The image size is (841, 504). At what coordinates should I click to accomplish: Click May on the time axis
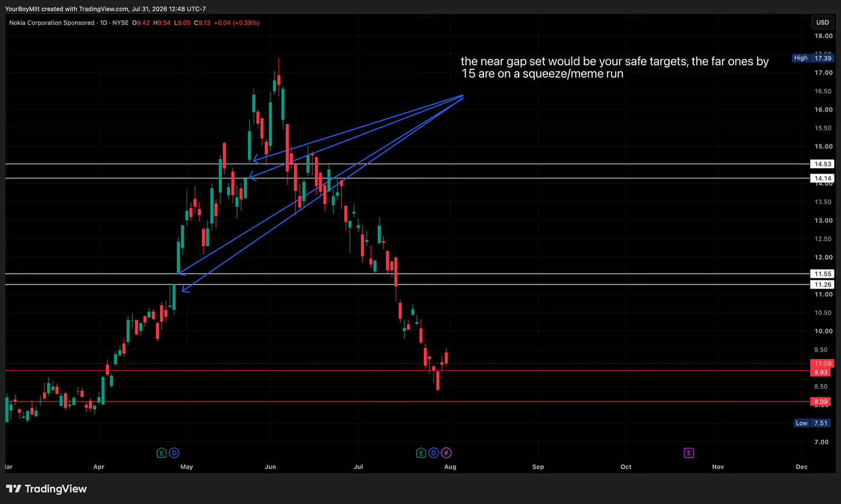[187, 466]
